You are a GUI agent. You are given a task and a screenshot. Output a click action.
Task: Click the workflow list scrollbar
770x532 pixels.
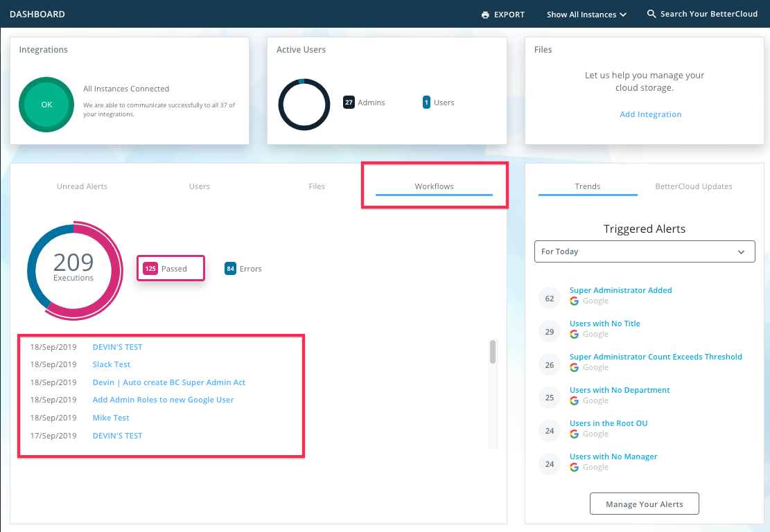pyautogui.click(x=493, y=351)
